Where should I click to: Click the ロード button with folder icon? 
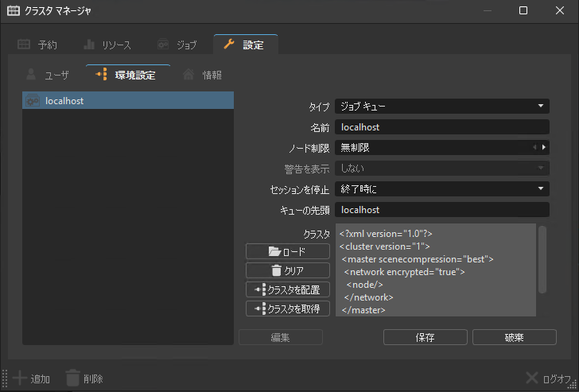coord(288,251)
